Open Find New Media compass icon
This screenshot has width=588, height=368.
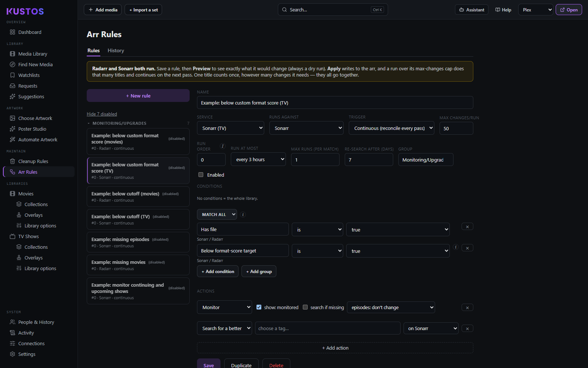pyautogui.click(x=12, y=64)
